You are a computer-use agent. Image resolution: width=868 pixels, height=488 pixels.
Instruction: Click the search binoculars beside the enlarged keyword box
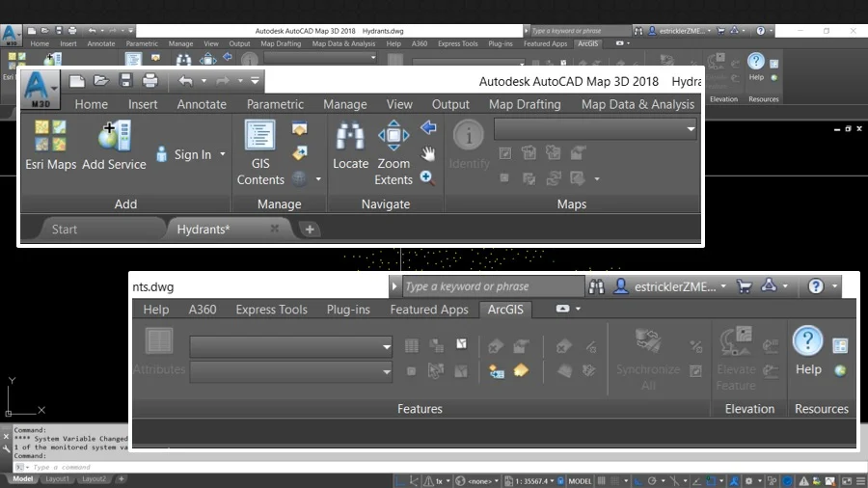coord(596,286)
